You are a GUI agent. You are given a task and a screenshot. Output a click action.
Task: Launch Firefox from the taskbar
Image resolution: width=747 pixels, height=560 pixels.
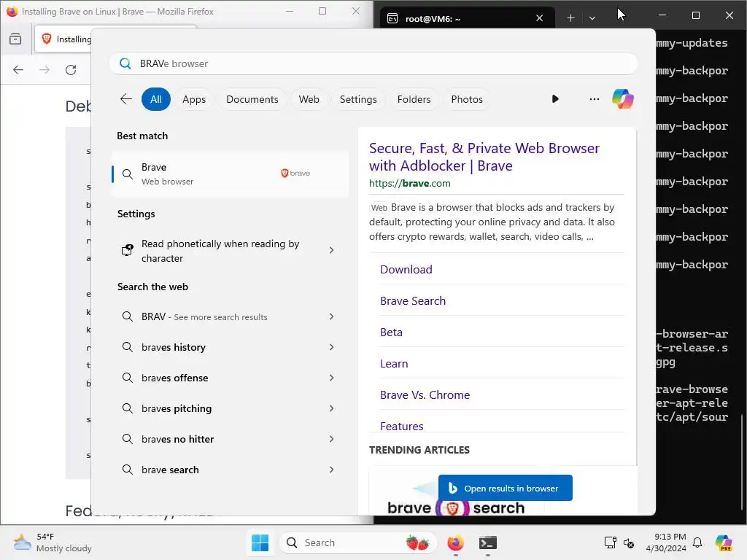pyautogui.click(x=455, y=542)
